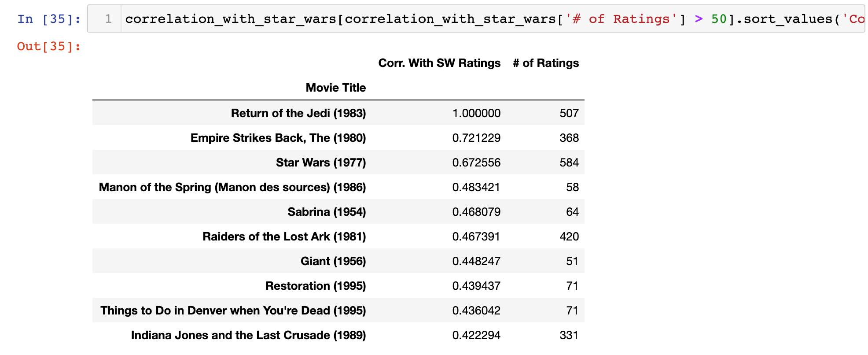Screen dimensions: 868x355
Task: Click correlation value 0.436042
Action: [476, 311]
